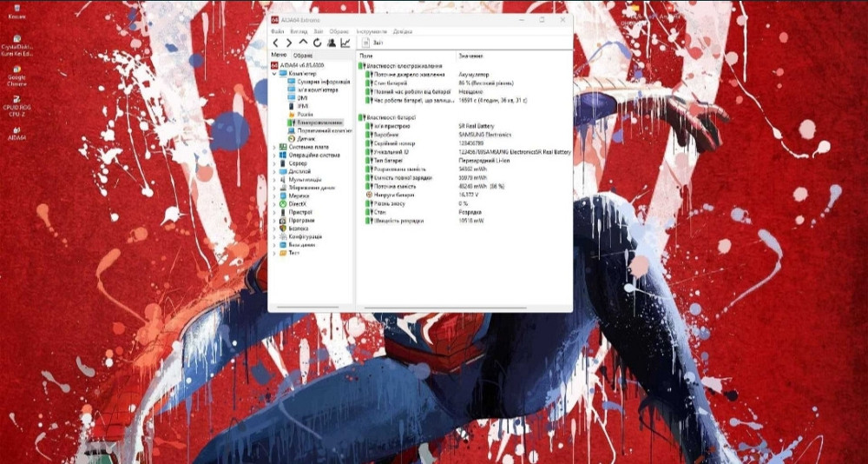The image size is (868, 464).
Task: Open the graph chart toolbar icon
Action: tap(345, 42)
